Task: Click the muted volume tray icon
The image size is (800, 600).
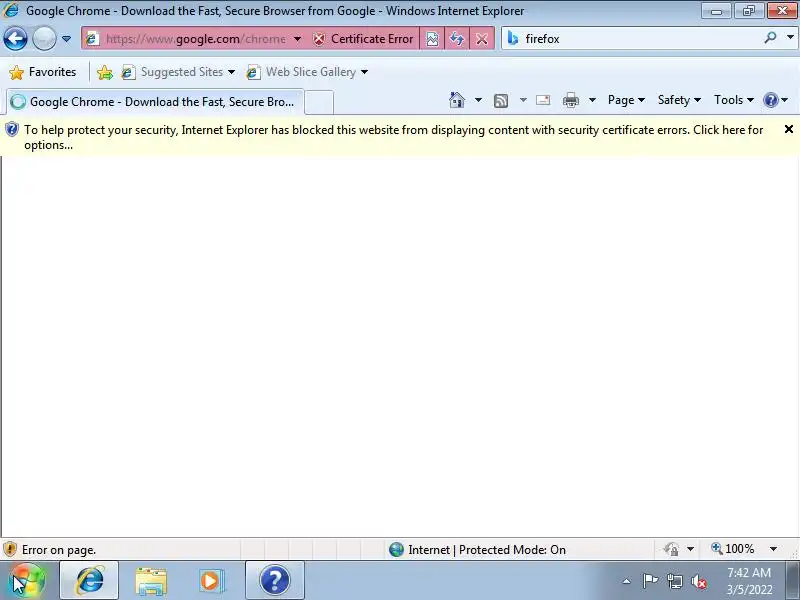Action: [699, 581]
